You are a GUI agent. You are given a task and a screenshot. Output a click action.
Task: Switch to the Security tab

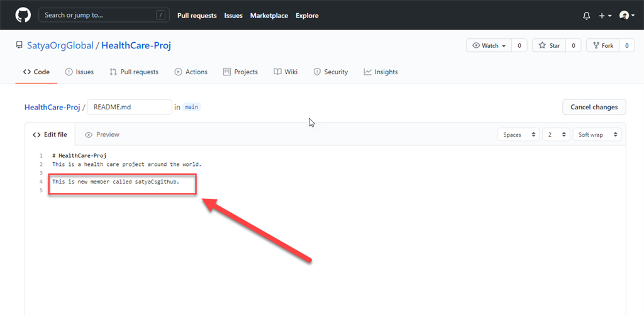(331, 72)
